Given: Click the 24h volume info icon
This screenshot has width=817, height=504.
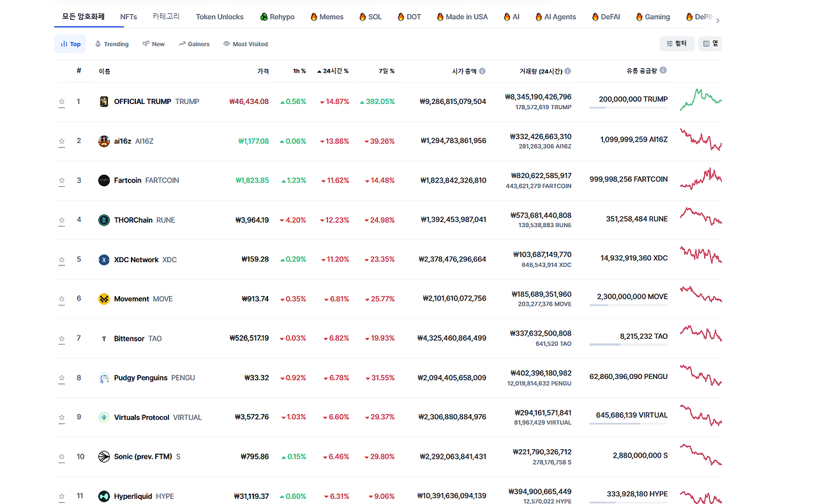Looking at the screenshot, I should coord(567,71).
